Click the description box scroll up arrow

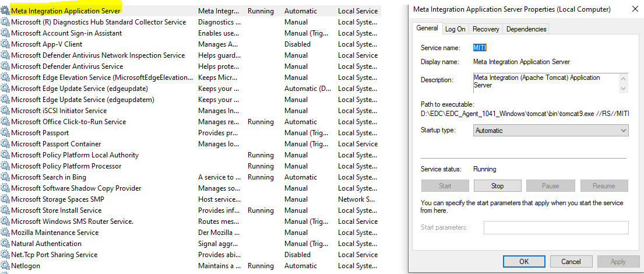[624, 78]
